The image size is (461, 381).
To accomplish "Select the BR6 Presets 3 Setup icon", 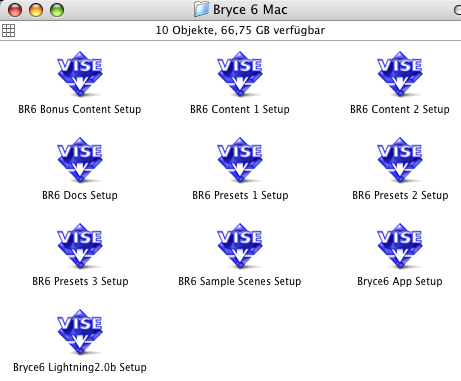I will pos(80,246).
